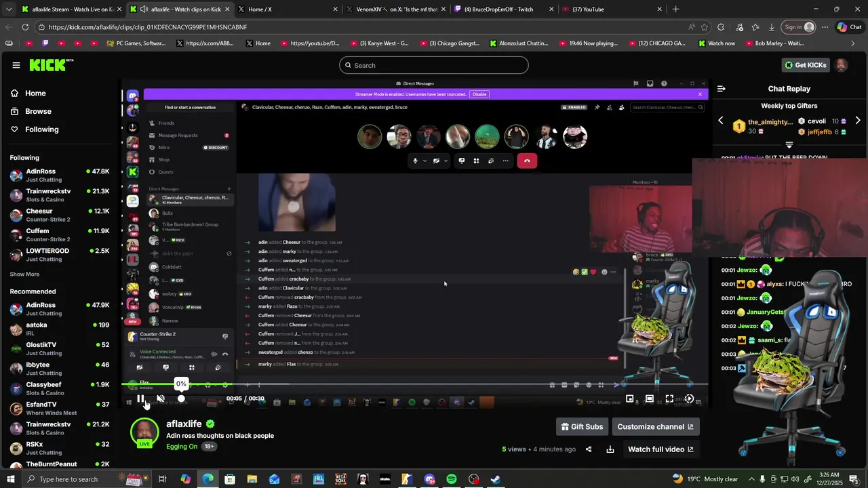Open the PC Games, Software bookmark
Screen dimensions: 868x488
(136, 43)
